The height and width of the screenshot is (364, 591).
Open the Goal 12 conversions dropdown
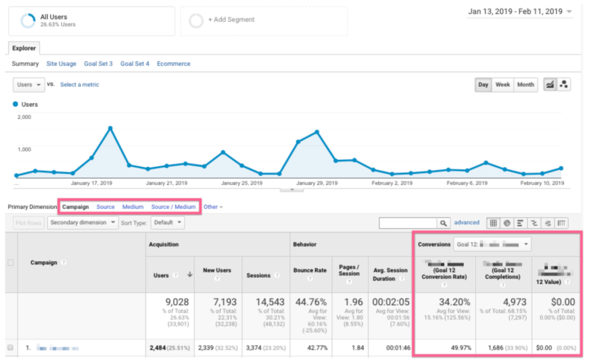492,245
